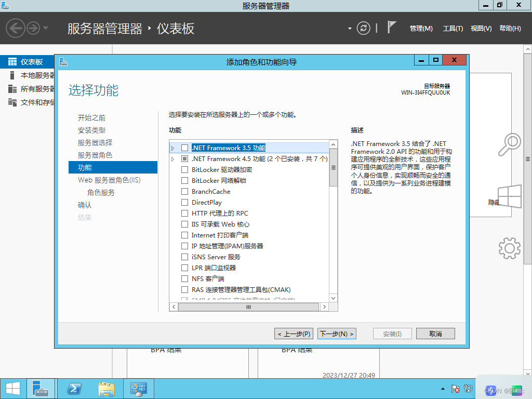The image size is (532, 399).
Task: Enable BitLocker 驱动器加密
Action: (184, 170)
